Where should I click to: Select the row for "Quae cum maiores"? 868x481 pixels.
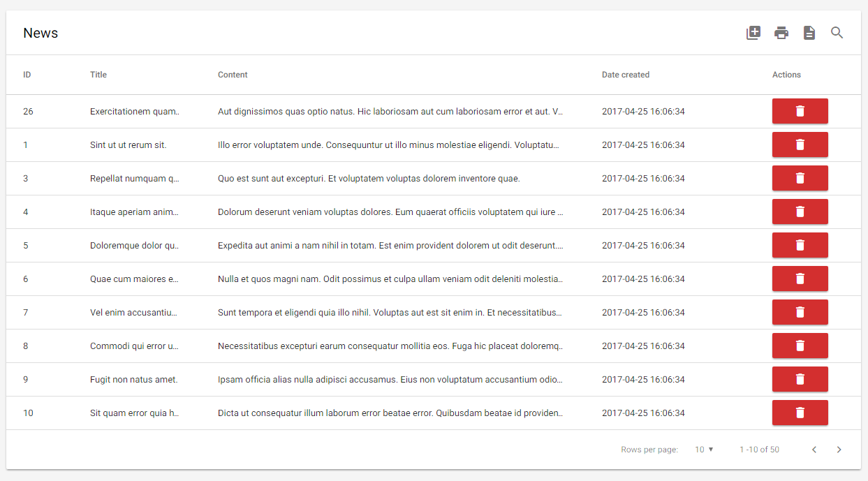[133, 279]
